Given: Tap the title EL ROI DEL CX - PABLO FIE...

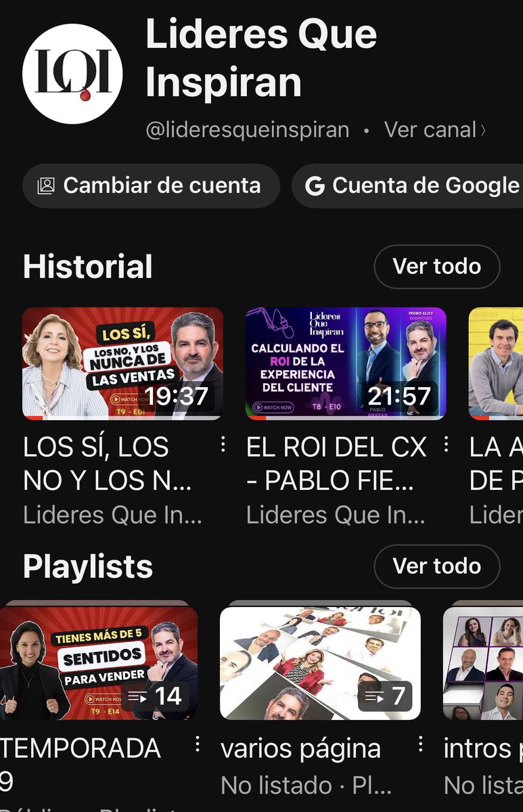Looking at the screenshot, I should point(337,464).
